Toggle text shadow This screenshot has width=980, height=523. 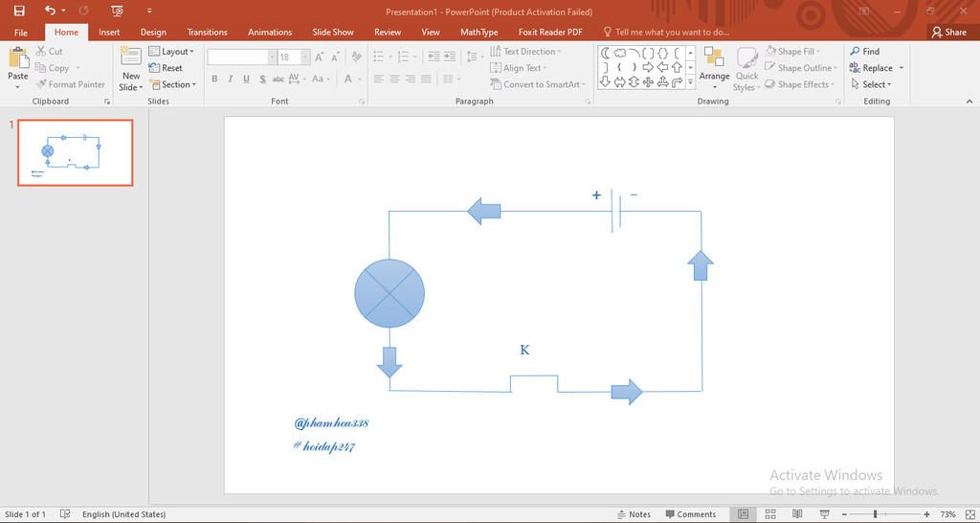[x=262, y=79]
